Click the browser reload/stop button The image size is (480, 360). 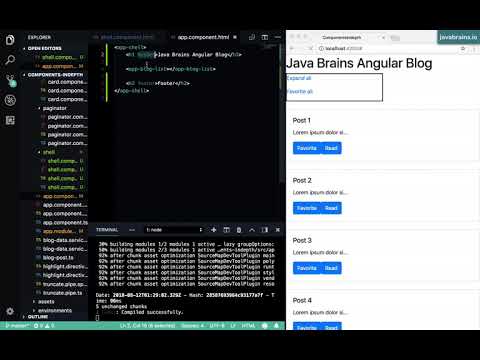[x=311, y=49]
